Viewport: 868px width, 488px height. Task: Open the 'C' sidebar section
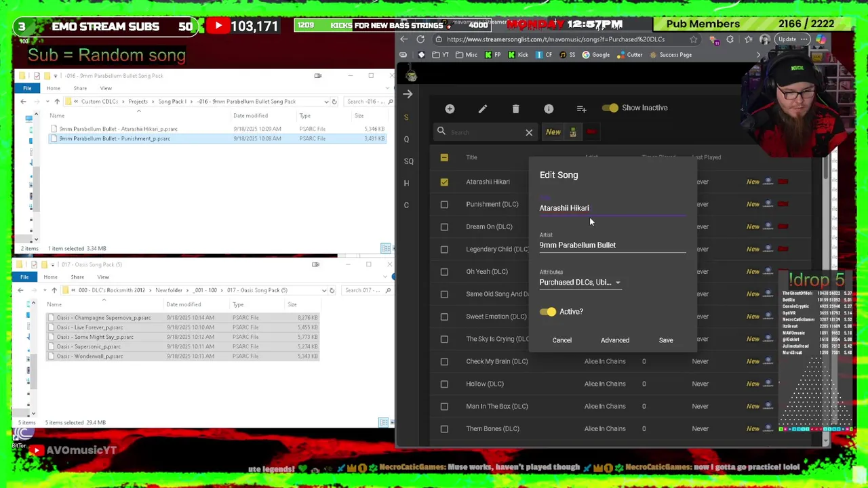[x=406, y=205]
